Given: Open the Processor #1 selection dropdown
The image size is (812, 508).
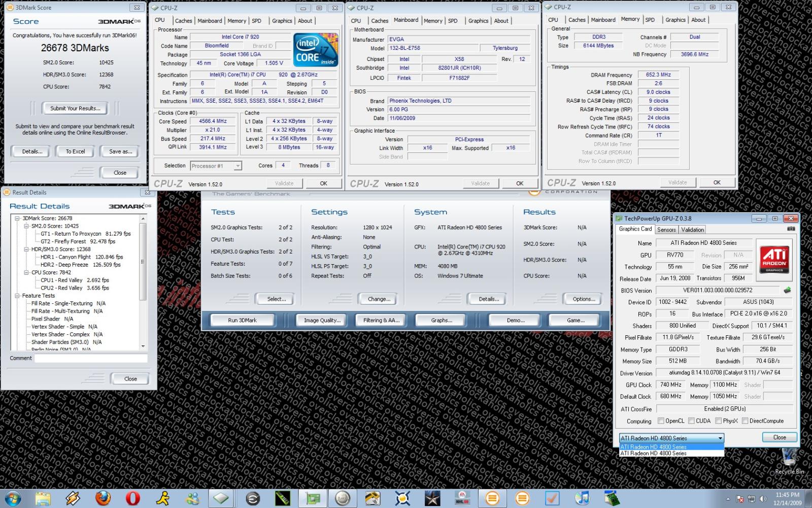Looking at the screenshot, I should 216,166.
